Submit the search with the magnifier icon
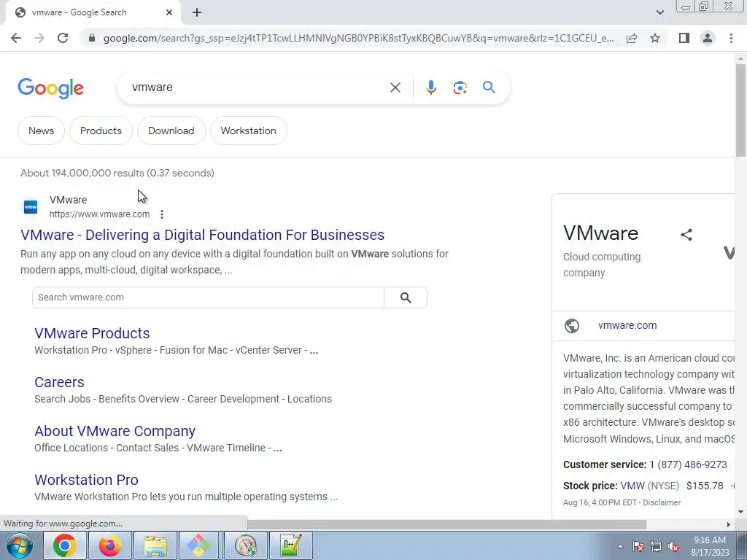Viewport: 747px width, 560px height. point(489,87)
